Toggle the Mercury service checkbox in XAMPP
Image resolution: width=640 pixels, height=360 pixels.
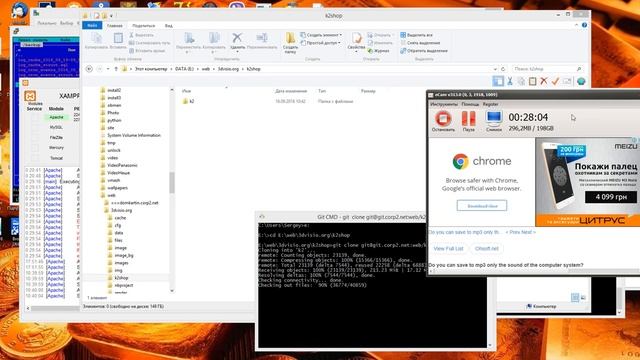click(34, 148)
